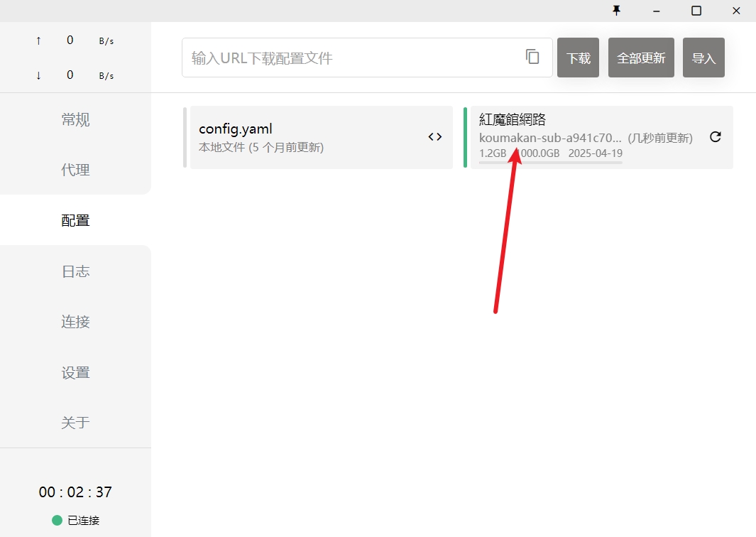
Task: Click the download speed arrow indicator
Action: click(38, 75)
